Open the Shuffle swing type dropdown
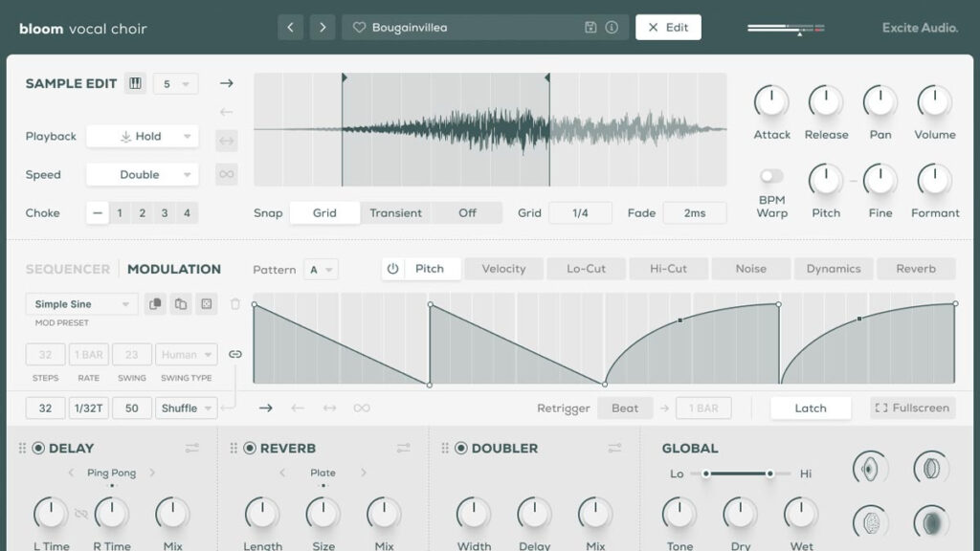Screen dimensions: 980x551 tap(187, 408)
